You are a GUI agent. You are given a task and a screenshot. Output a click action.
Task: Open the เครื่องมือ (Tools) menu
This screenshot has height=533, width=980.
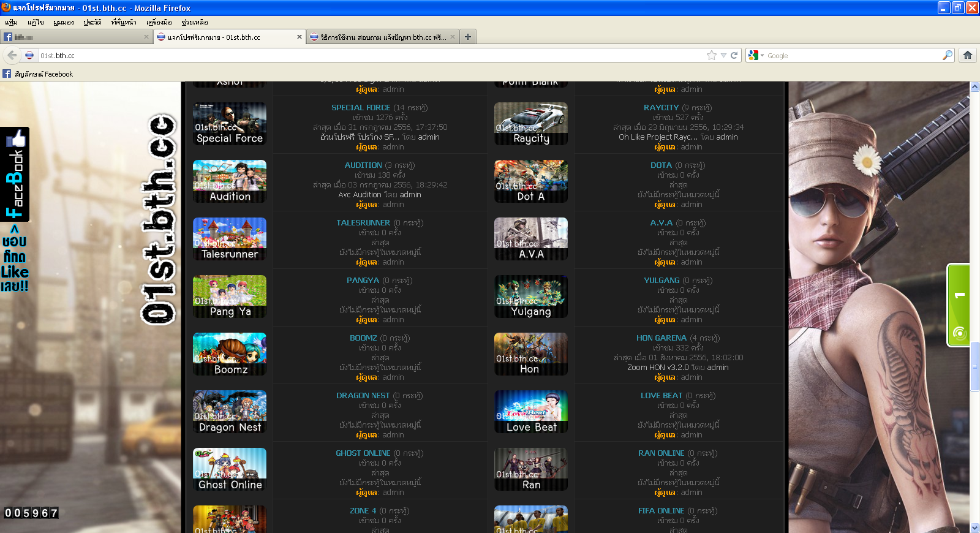pyautogui.click(x=159, y=22)
